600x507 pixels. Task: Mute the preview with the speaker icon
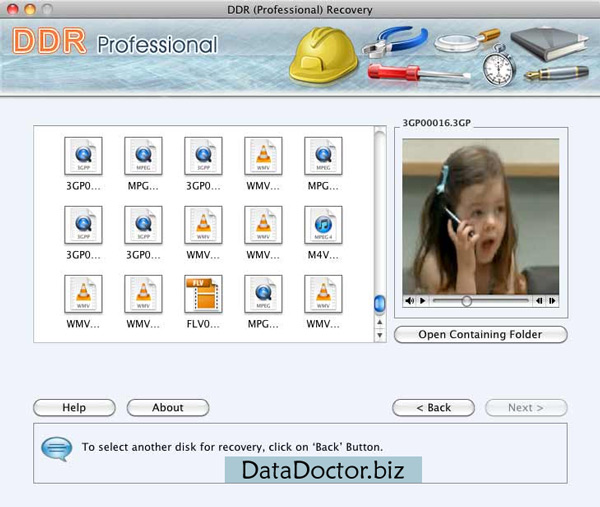coord(409,301)
